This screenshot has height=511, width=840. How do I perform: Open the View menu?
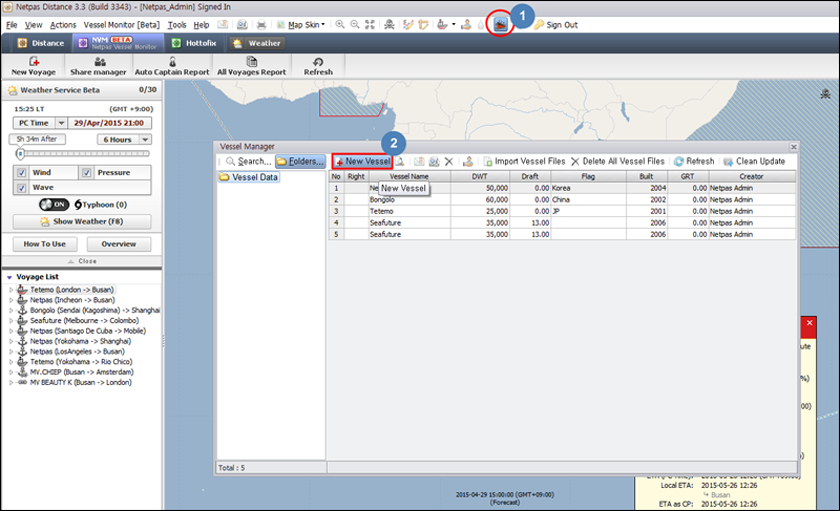pyautogui.click(x=33, y=25)
